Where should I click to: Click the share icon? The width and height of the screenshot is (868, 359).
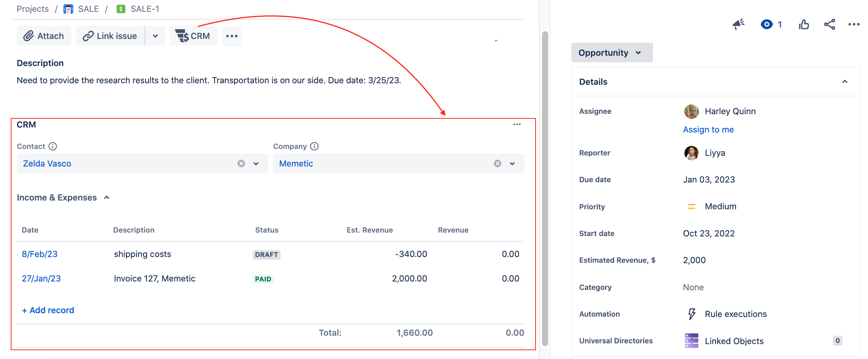coord(829,24)
